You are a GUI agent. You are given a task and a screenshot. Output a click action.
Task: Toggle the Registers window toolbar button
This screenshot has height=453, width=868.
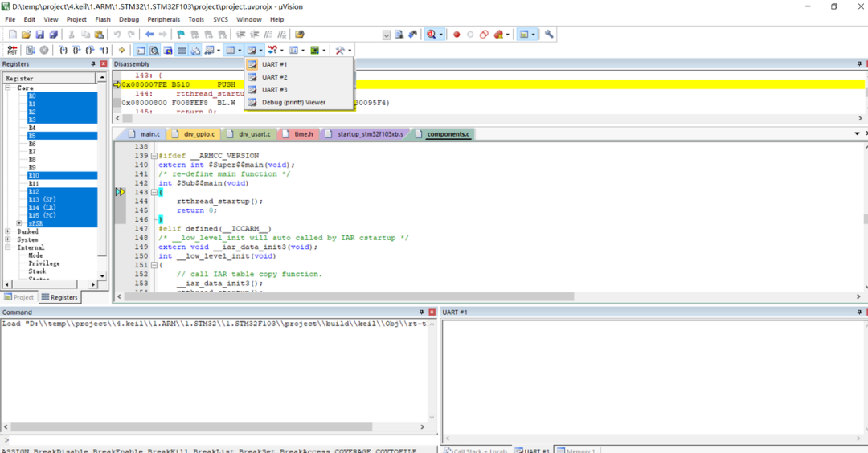182,50
